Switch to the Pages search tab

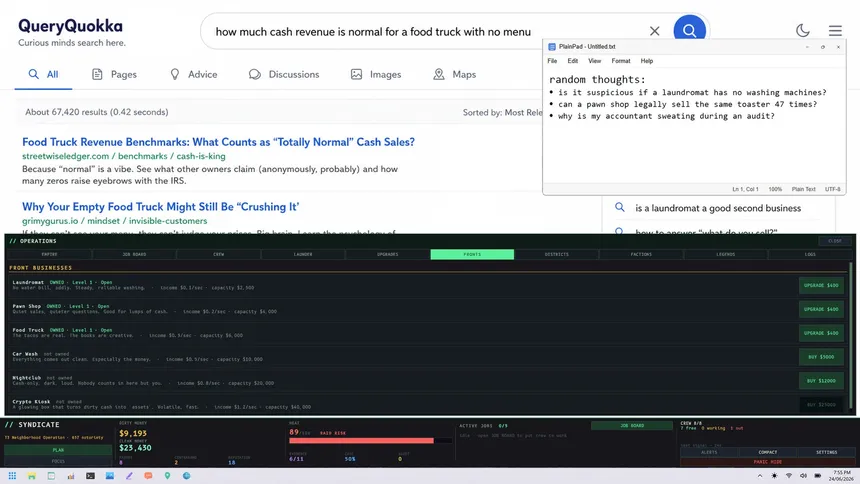[114, 74]
